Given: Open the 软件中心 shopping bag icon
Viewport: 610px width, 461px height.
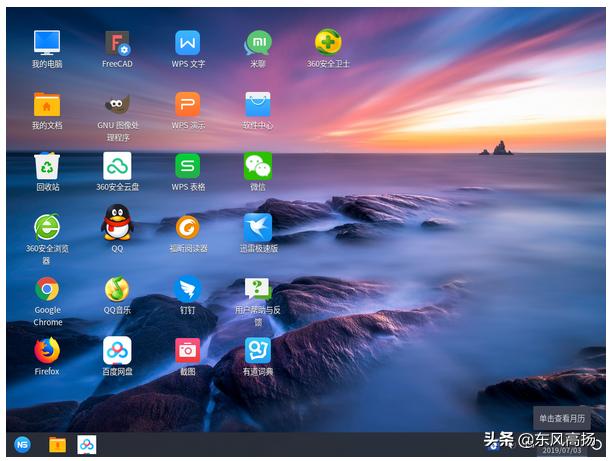Looking at the screenshot, I should [x=258, y=104].
